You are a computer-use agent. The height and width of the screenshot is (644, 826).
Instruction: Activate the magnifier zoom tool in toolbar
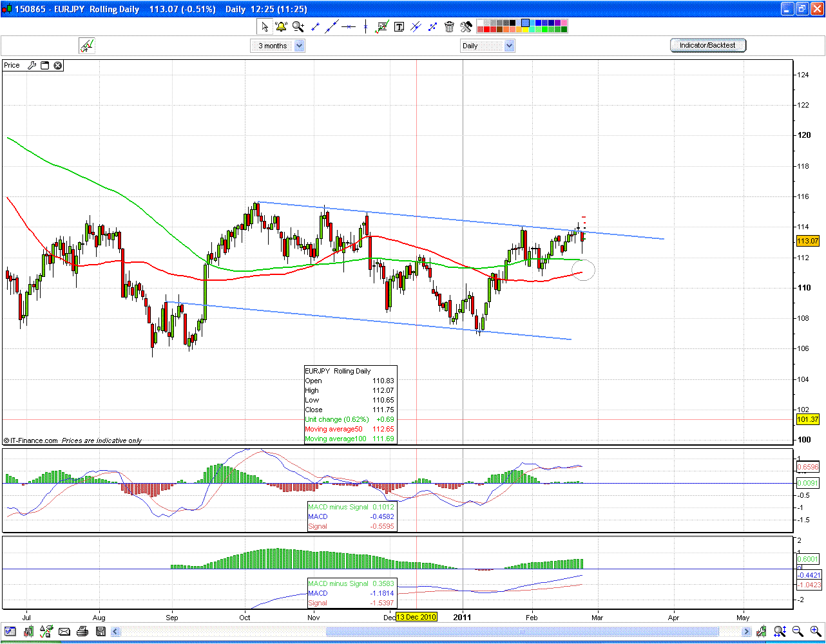298,26
